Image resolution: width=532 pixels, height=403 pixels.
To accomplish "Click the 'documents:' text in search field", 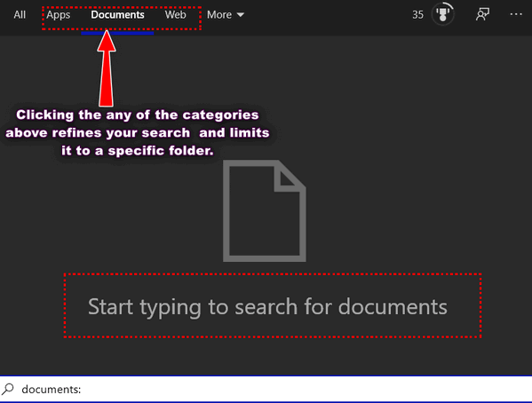I will tap(52, 390).
